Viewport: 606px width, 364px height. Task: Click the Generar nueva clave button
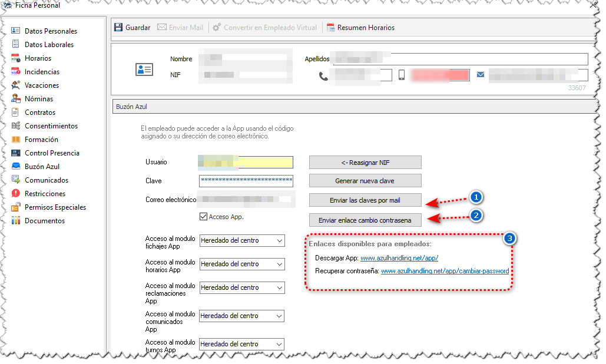tap(365, 181)
